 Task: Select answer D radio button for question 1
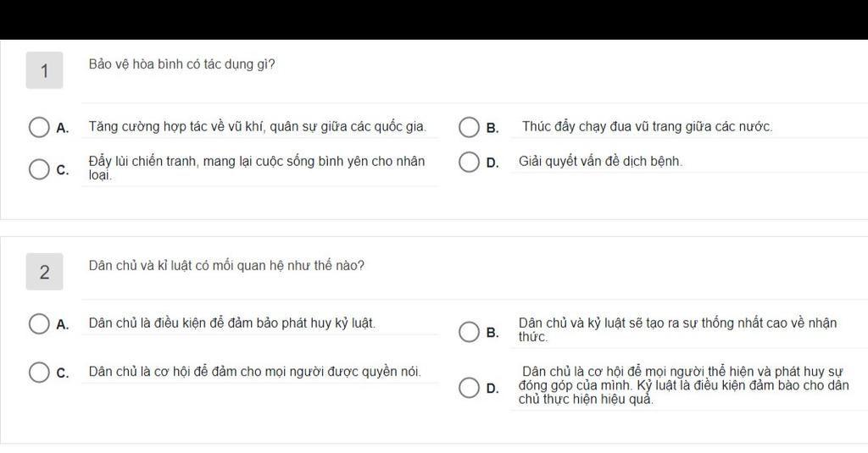pos(469,162)
